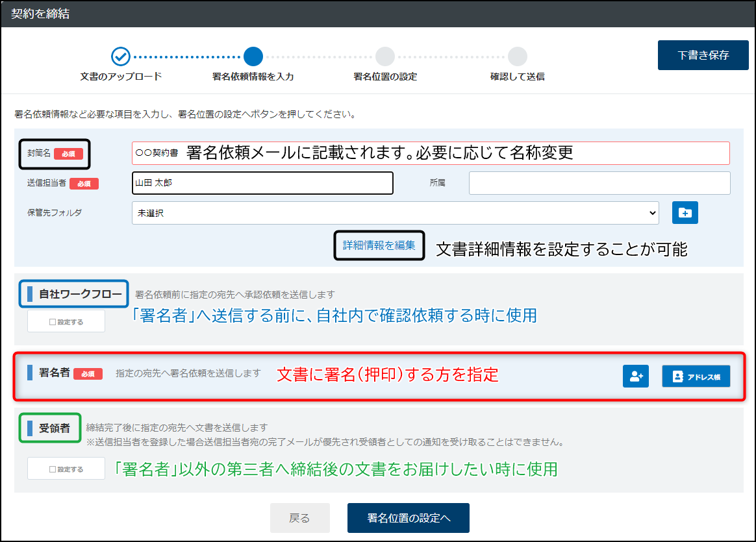Click the 所属 input field
The height and width of the screenshot is (542, 756).
click(x=599, y=183)
